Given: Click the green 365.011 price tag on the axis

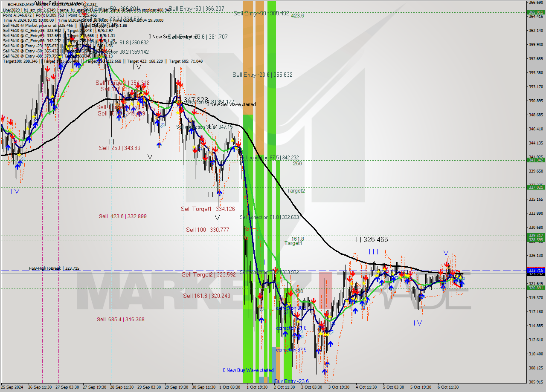Looking at the screenshot, I should (x=536, y=12).
